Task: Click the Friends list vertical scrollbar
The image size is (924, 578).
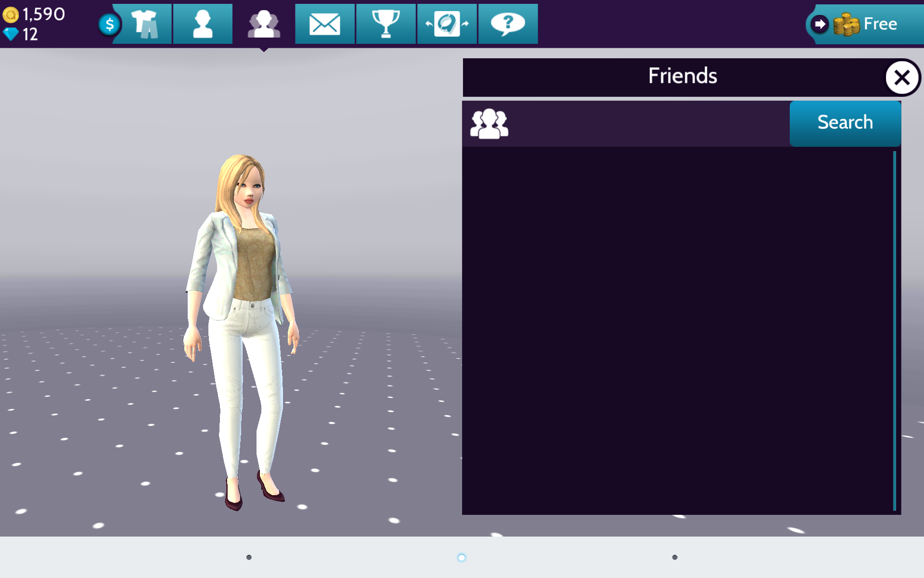Action: (x=894, y=331)
